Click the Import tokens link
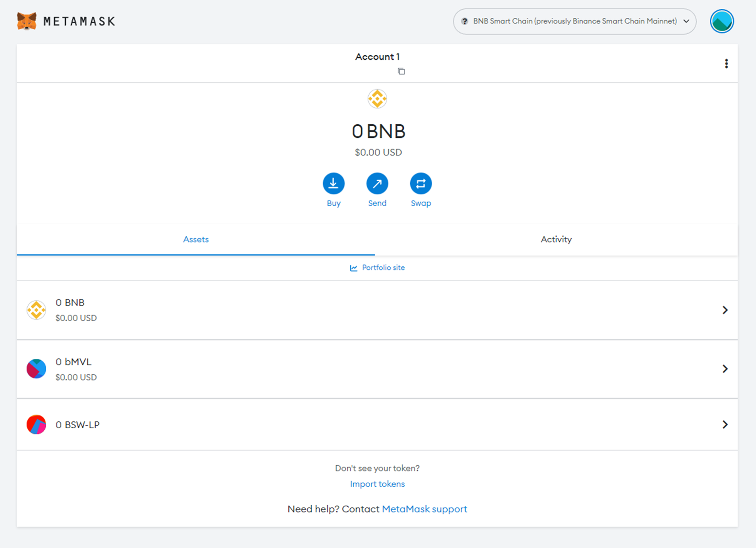Image resolution: width=756 pixels, height=548 pixels. pos(377,484)
